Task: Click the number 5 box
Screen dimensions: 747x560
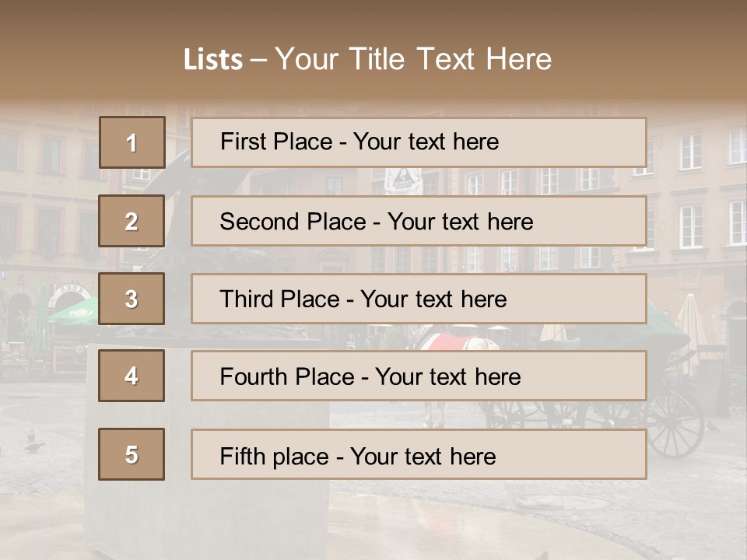Action: point(132,454)
